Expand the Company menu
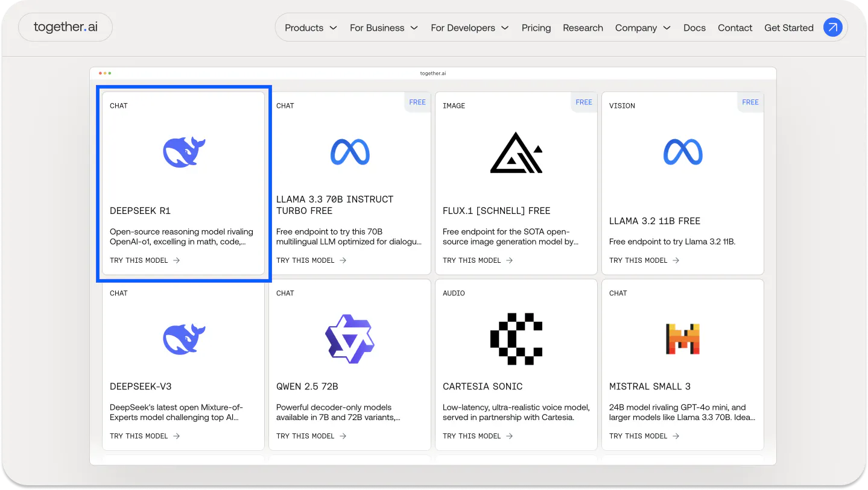Viewport: 868px width, 490px height. click(x=643, y=28)
